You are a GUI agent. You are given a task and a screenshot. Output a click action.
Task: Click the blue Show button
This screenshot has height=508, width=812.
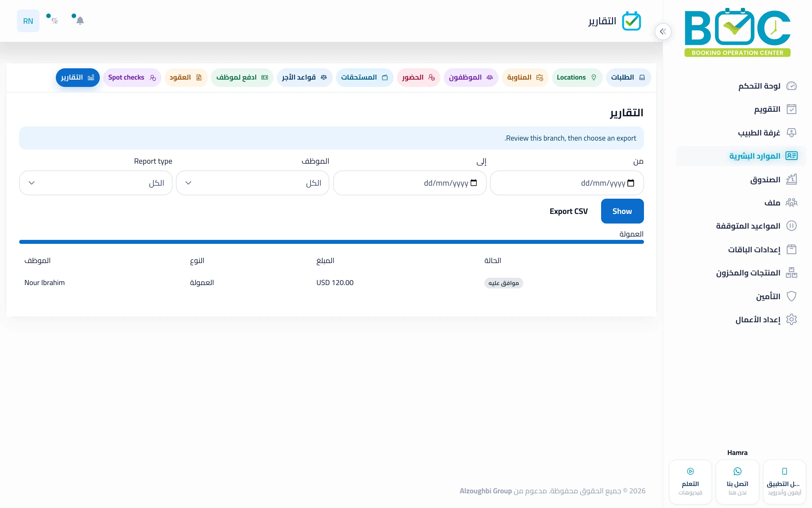pos(622,211)
